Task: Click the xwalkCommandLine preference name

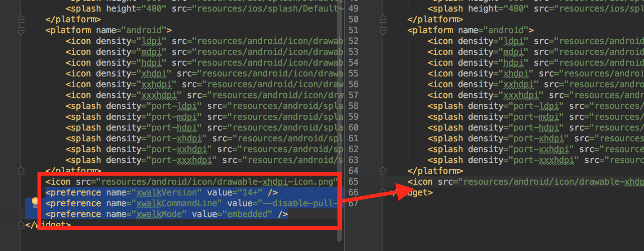Action: coord(176,203)
